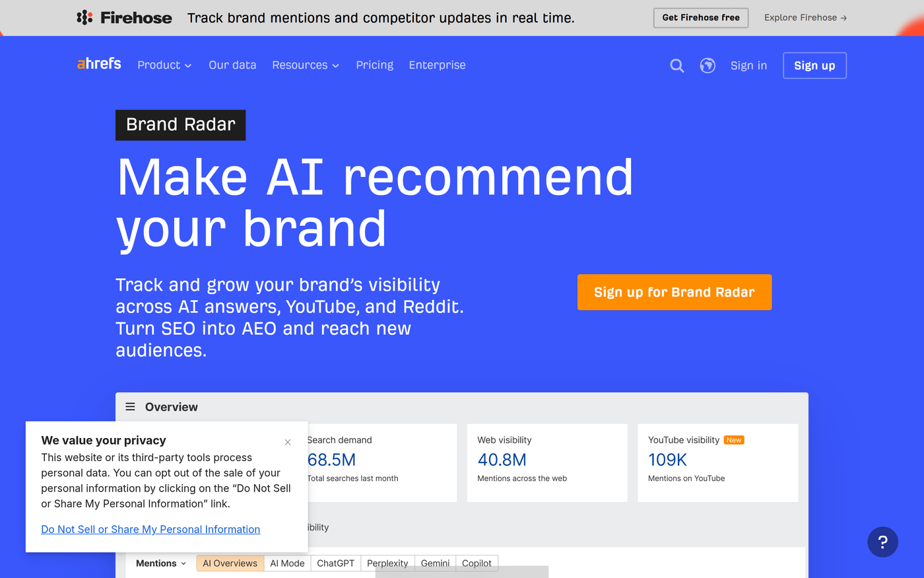Follow the Explore Firehose link
Screen dimensions: 924x578
[805, 18]
